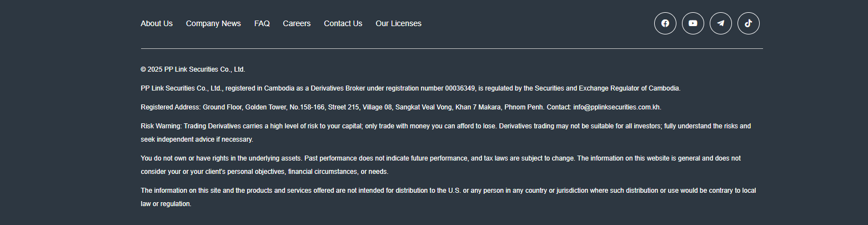The height and width of the screenshot is (225, 868).
Task: Visit the Careers page link
Action: [x=297, y=23]
